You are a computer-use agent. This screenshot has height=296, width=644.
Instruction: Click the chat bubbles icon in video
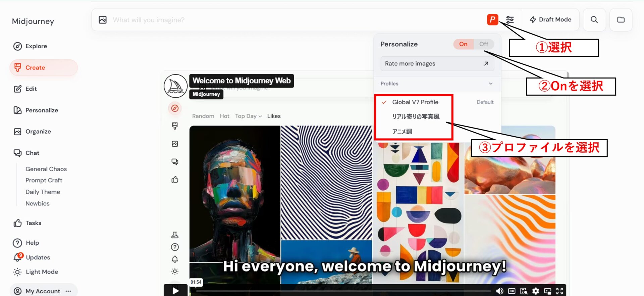click(175, 162)
